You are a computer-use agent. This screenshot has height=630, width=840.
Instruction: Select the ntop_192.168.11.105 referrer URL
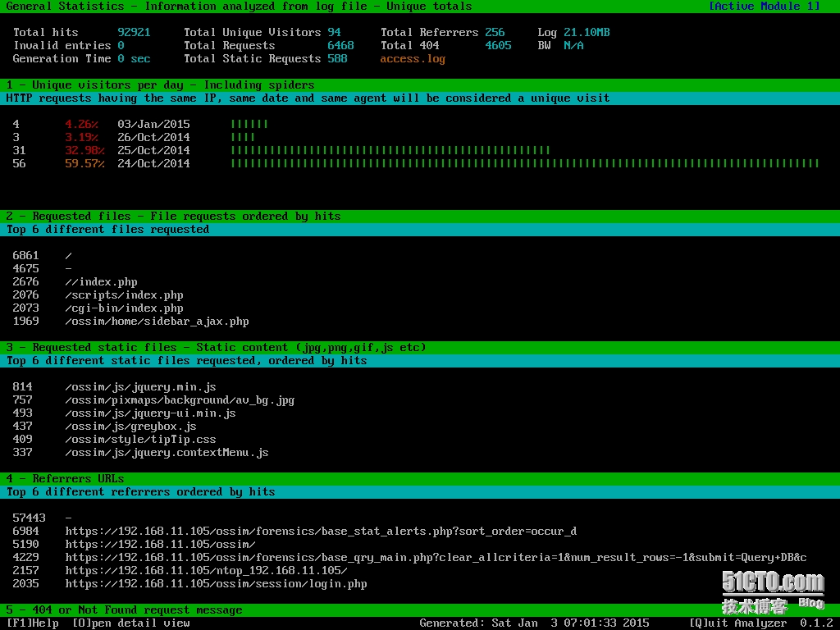(206, 571)
